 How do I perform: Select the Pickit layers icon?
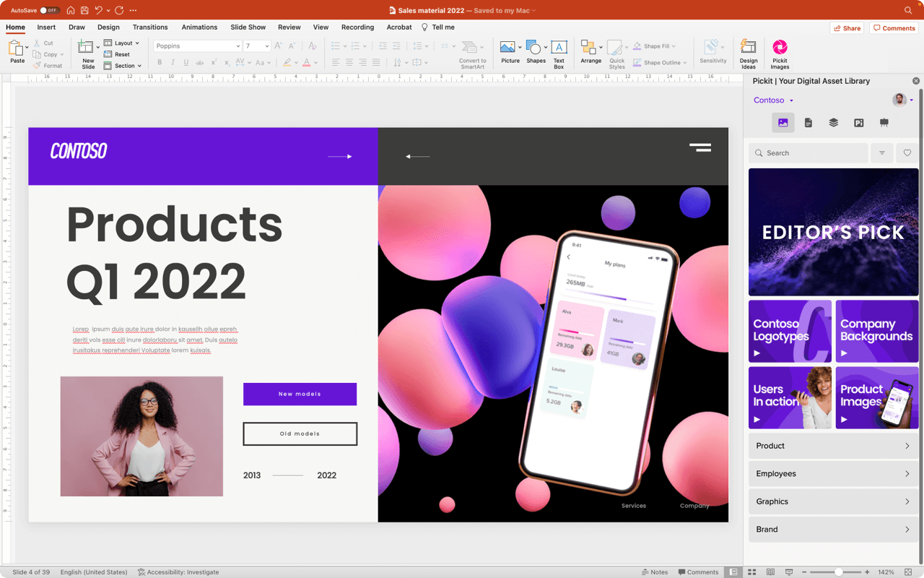(834, 123)
